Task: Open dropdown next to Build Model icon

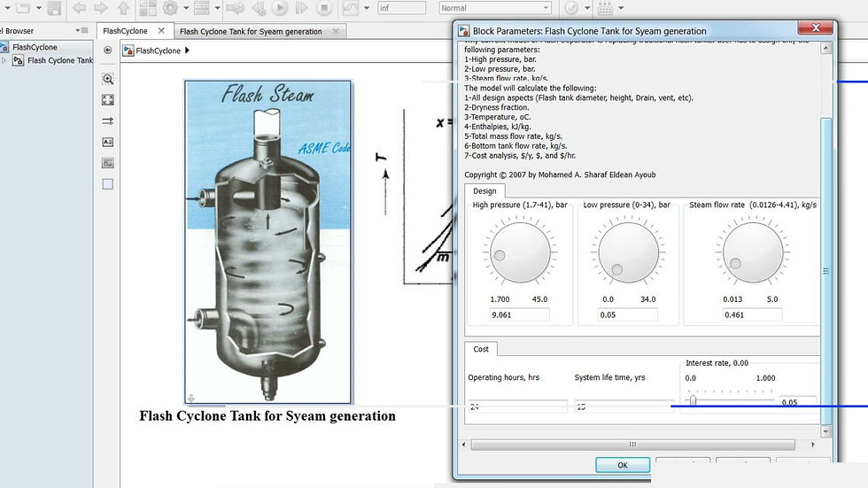Action: click(621, 8)
